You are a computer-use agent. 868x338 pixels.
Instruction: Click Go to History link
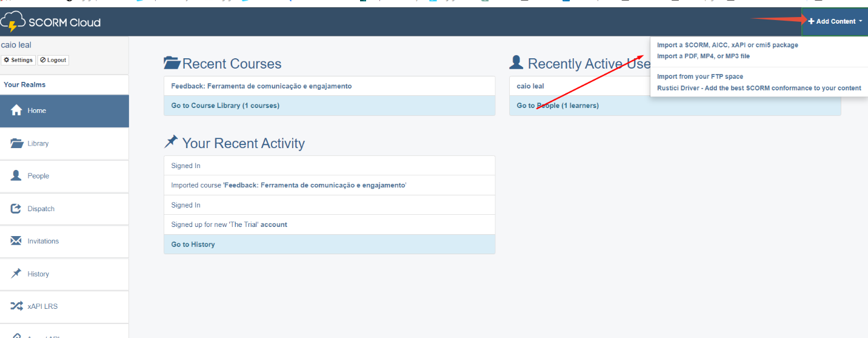193,245
